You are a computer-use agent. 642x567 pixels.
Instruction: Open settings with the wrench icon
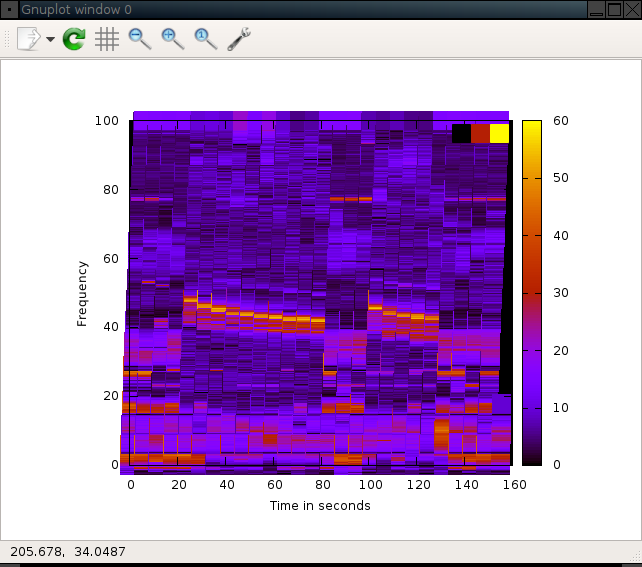point(239,39)
